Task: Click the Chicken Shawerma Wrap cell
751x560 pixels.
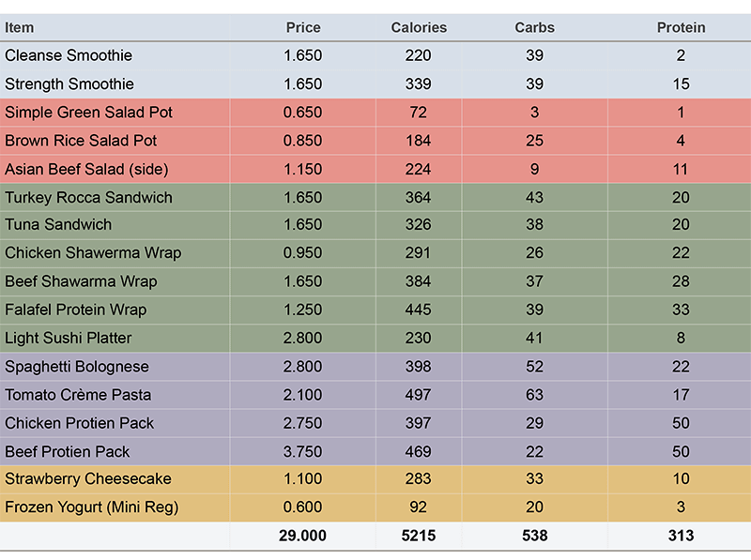Action: (x=93, y=253)
